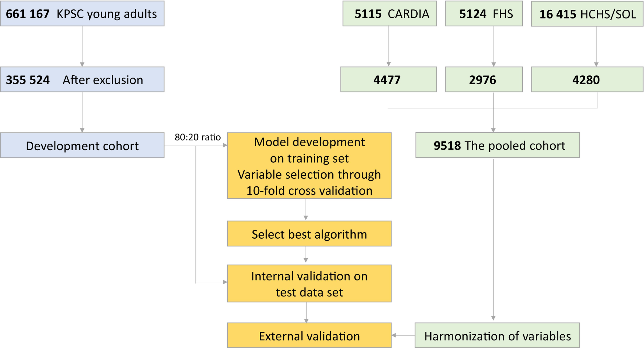The height and width of the screenshot is (348, 644).
Task: Click the 661 167 KPSC young adults box
Action: pyautogui.click(x=82, y=14)
